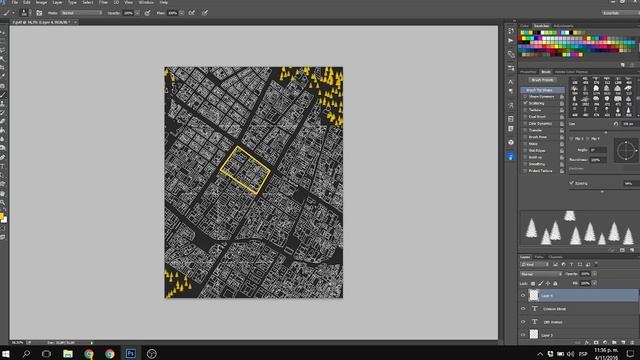
Task: Open Windows Start menu
Action: click(6, 353)
